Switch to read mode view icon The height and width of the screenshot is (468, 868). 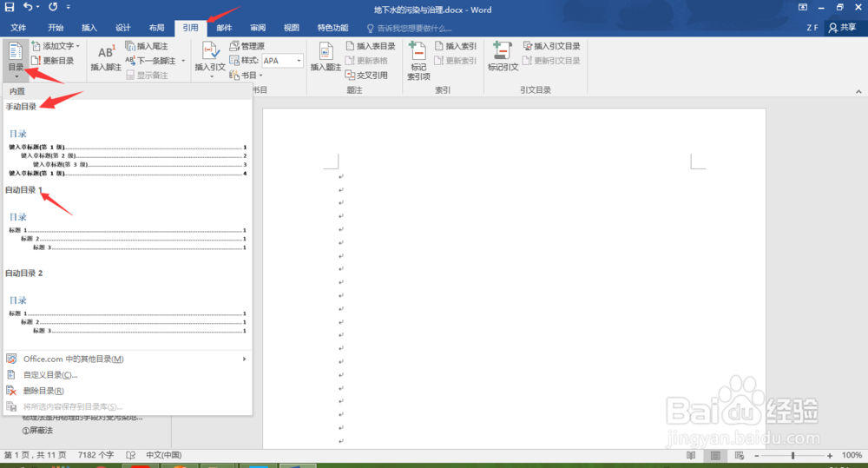click(691, 455)
